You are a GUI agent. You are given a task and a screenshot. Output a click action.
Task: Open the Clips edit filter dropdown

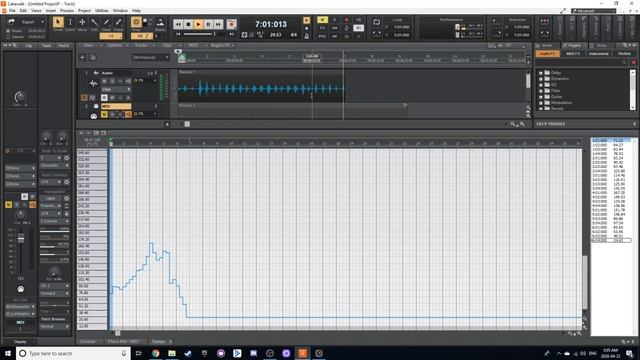tap(116, 89)
